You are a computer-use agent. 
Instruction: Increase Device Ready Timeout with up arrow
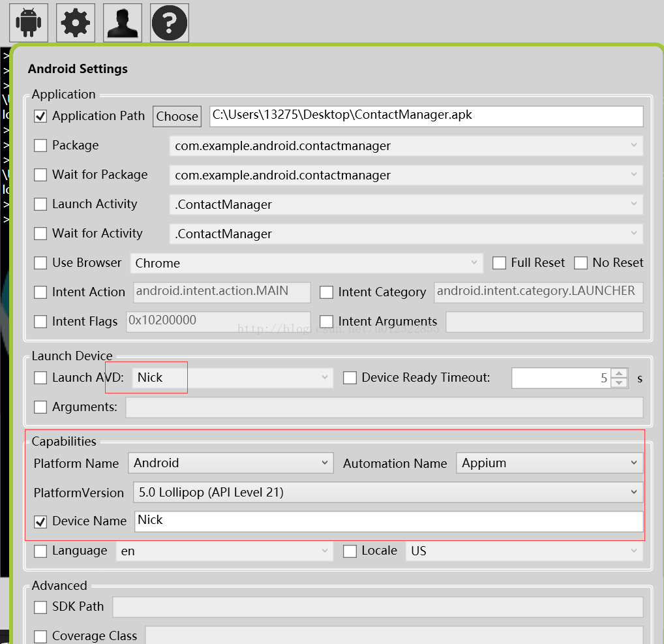tap(619, 373)
